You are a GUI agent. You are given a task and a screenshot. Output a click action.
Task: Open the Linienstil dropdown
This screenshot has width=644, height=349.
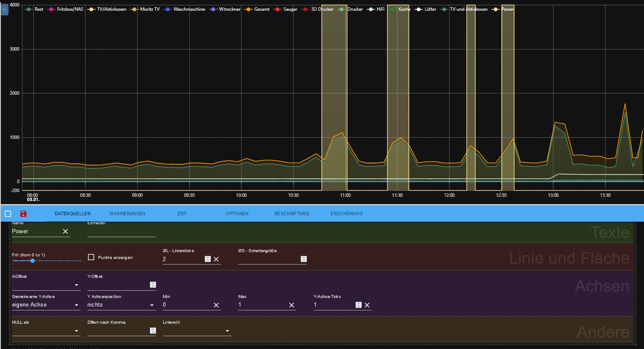(197, 331)
